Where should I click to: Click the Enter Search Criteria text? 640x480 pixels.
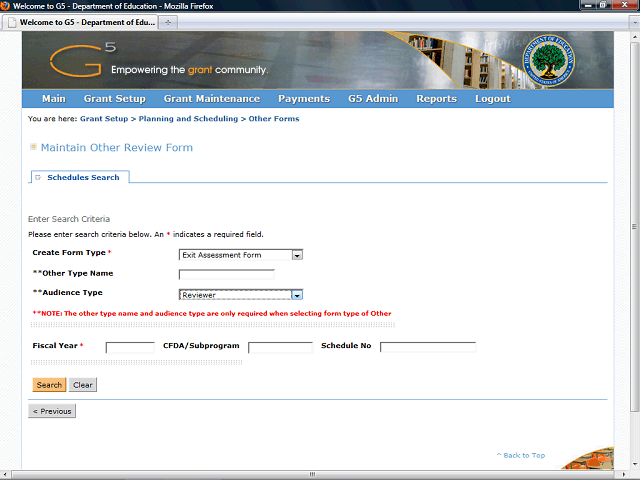click(69, 219)
